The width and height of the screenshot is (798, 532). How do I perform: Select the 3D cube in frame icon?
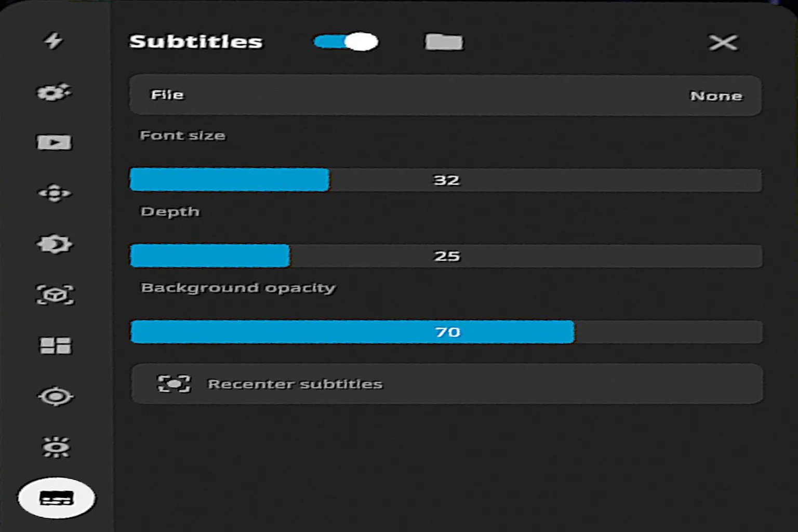pyautogui.click(x=55, y=295)
